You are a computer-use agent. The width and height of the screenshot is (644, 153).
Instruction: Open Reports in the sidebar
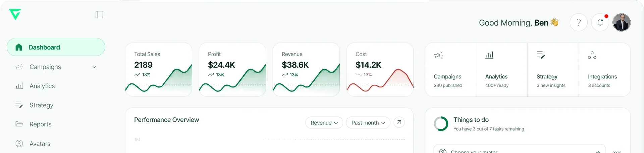(x=56, y=124)
